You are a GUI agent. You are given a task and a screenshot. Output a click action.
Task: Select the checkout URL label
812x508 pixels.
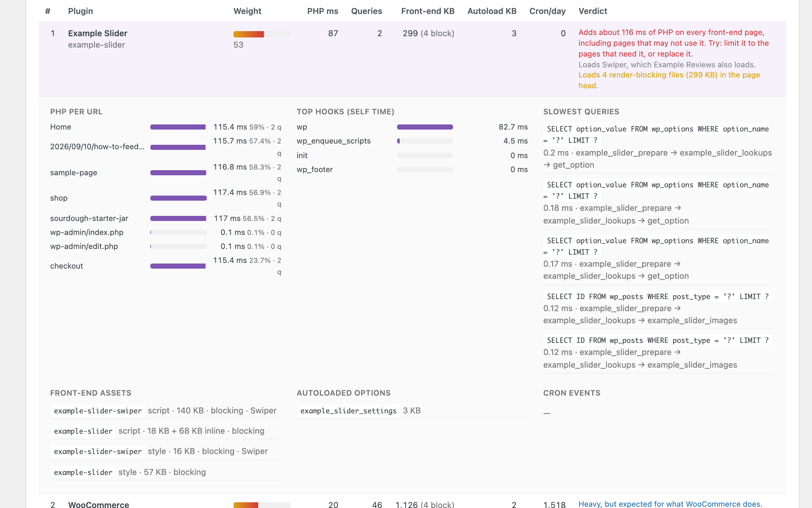pos(66,266)
